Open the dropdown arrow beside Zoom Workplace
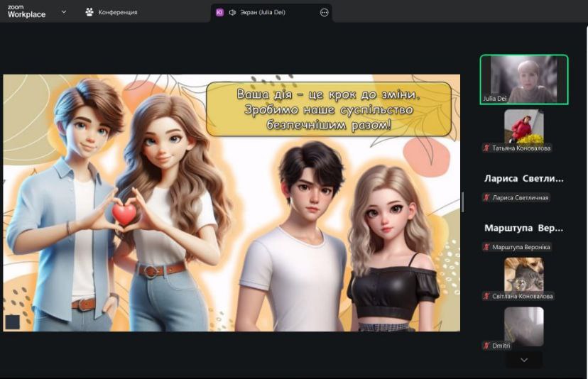 [64, 12]
